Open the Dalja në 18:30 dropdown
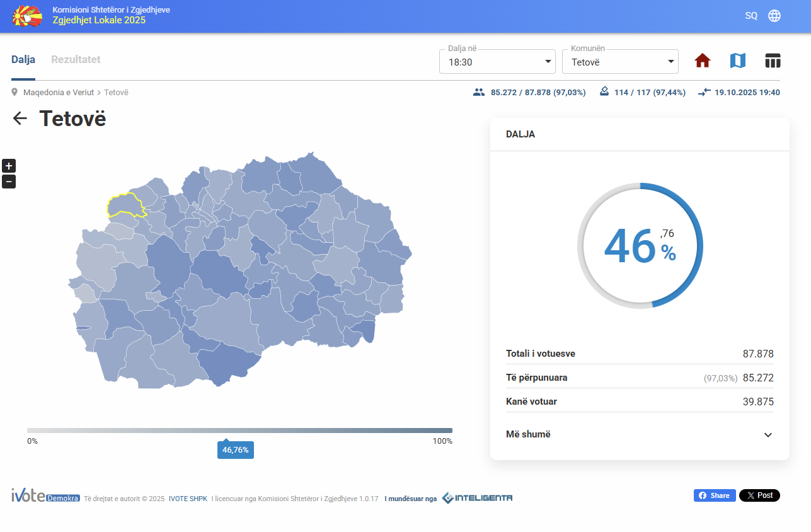This screenshot has height=532, width=811. [x=497, y=62]
